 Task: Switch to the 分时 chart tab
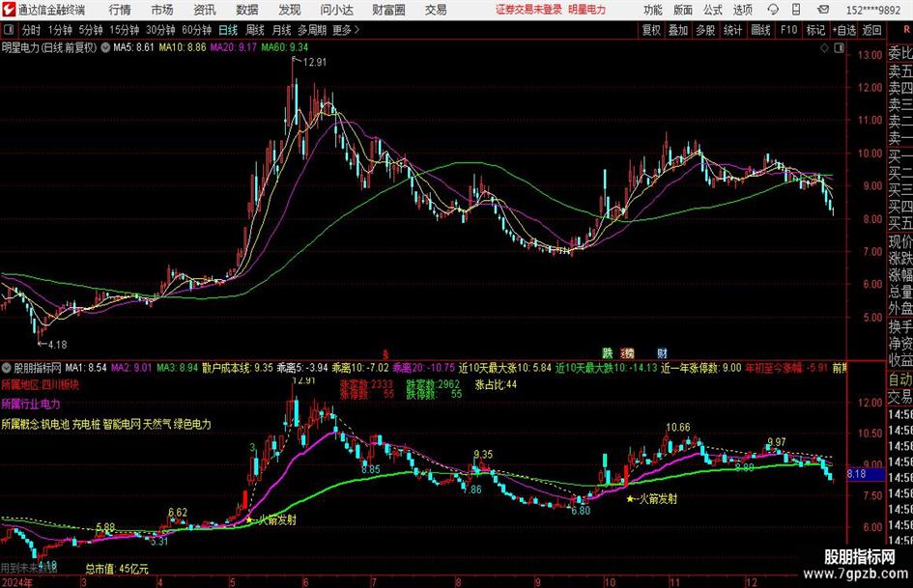tap(31, 30)
